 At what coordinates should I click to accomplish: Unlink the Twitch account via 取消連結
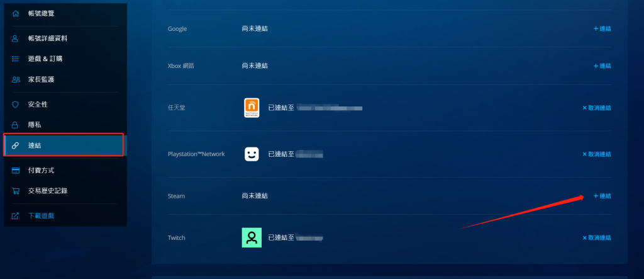click(596, 238)
